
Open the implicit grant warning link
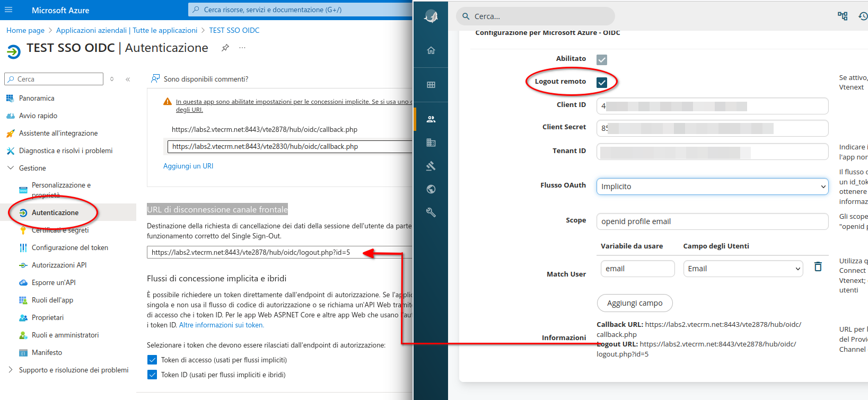pos(294,105)
